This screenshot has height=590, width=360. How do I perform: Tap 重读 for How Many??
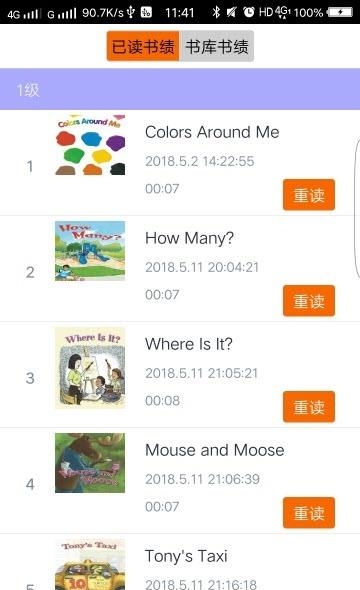pos(309,301)
